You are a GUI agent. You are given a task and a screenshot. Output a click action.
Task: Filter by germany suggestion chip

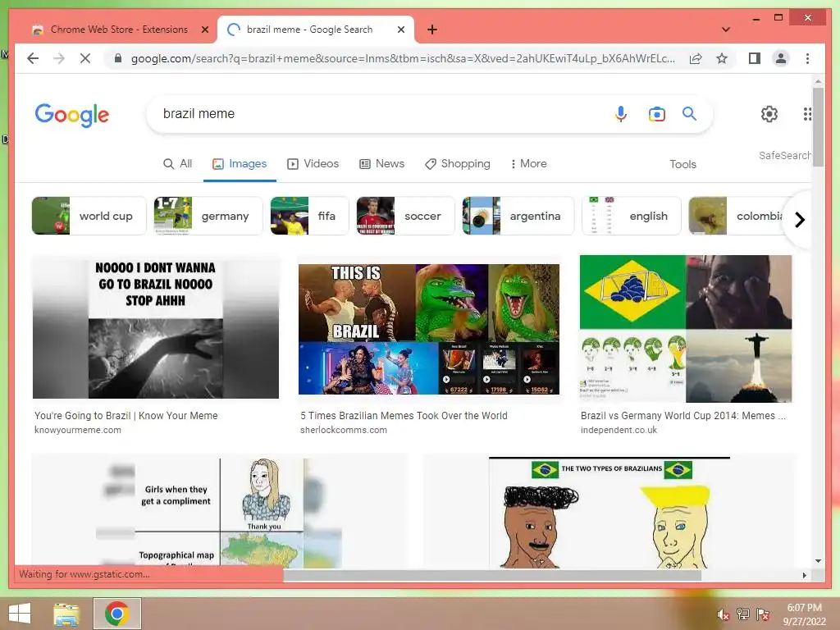tap(208, 216)
